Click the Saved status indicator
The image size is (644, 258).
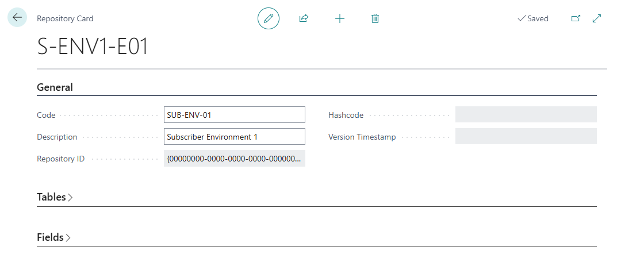coord(533,18)
